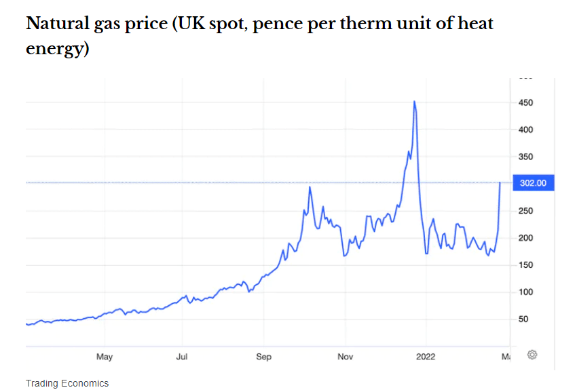Click the 200 value on price axis
Viewport: 577px width, 392px height.
pos(525,238)
